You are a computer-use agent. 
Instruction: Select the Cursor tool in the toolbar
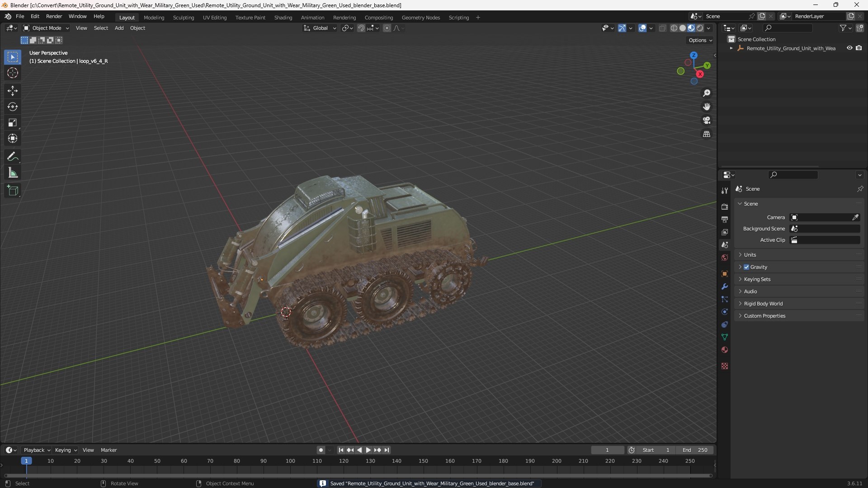point(12,73)
